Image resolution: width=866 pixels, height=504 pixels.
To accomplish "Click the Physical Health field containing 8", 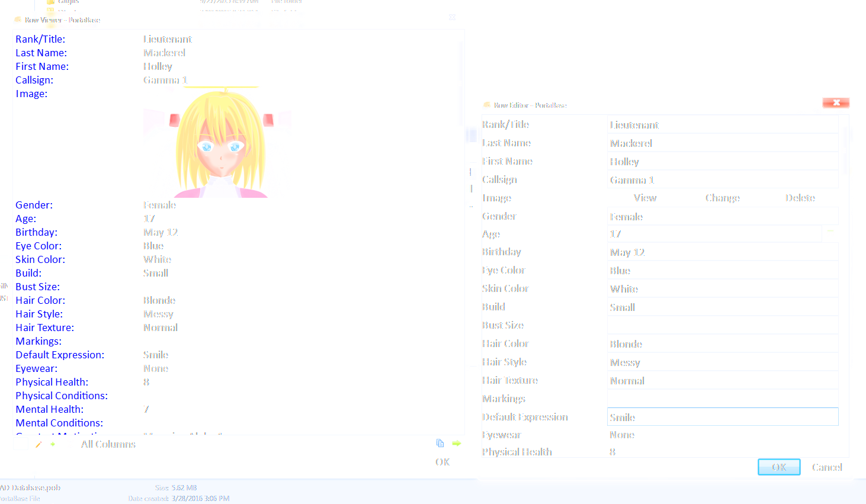I will [x=723, y=452].
